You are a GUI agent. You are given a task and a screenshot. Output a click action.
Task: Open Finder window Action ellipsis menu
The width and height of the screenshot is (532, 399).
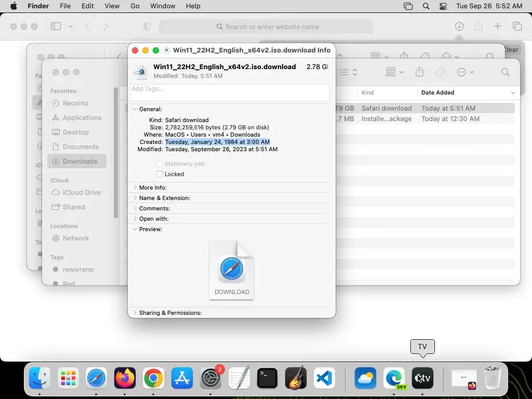465,72
